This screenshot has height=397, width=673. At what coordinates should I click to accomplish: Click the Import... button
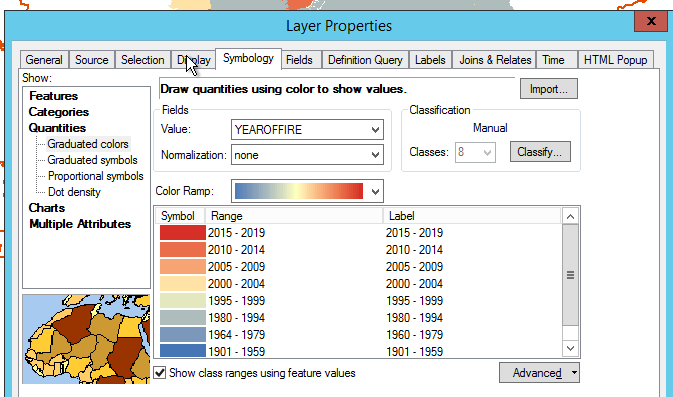[549, 89]
